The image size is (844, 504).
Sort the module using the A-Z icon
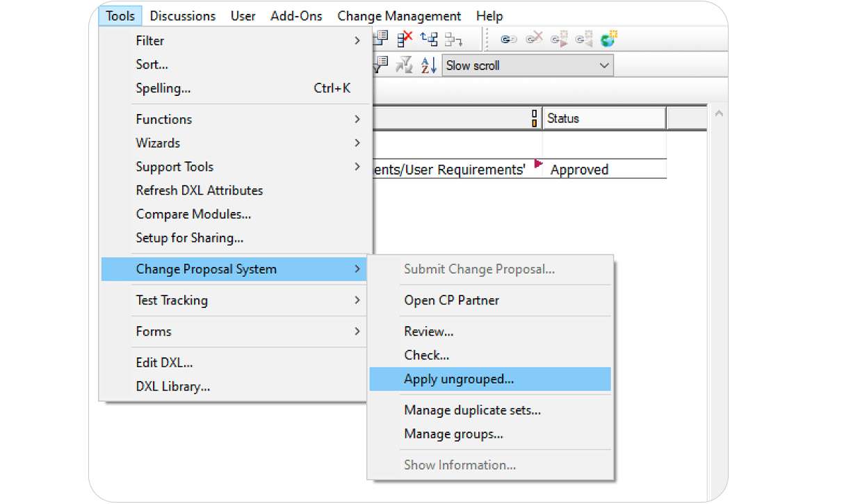[430, 64]
